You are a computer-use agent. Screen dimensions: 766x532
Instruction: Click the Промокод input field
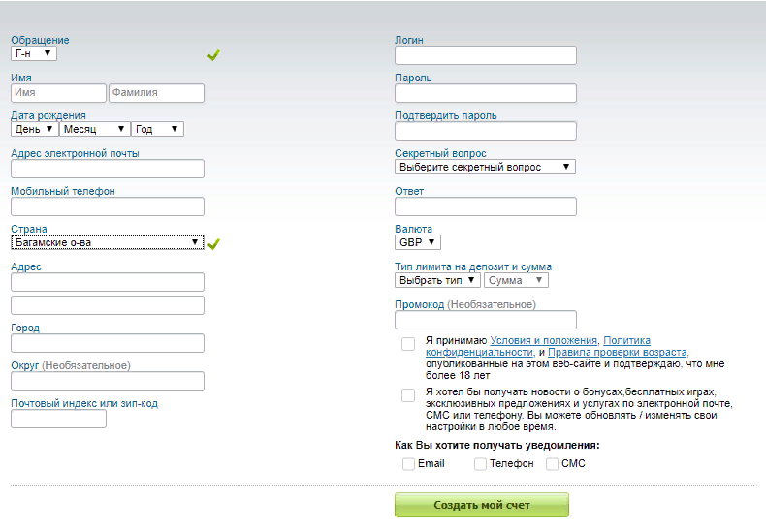tap(485, 320)
